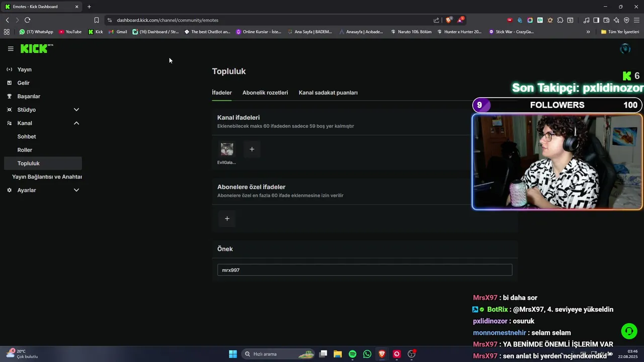The image size is (644, 362).
Task: Open the Gmail bookmark
Action: point(118,32)
